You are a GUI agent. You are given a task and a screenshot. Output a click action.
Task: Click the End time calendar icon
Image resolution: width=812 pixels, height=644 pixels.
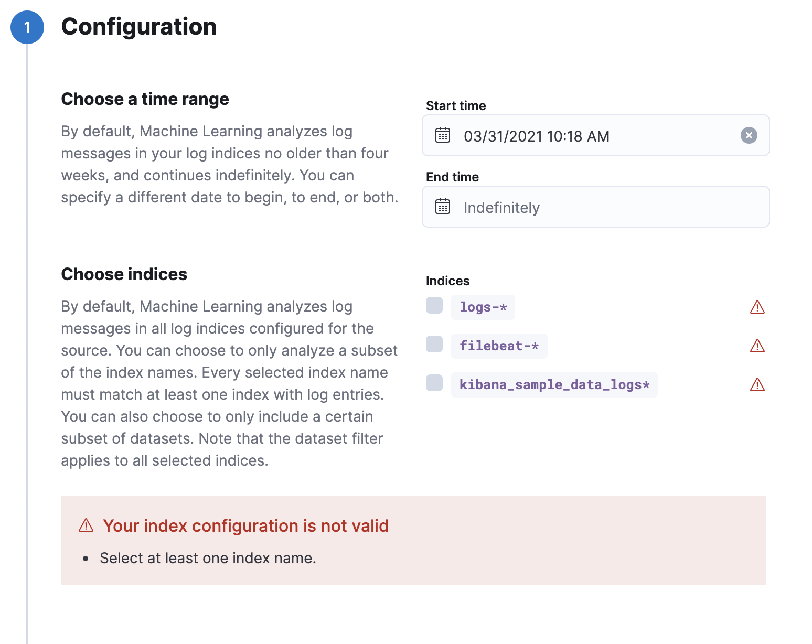(443, 207)
